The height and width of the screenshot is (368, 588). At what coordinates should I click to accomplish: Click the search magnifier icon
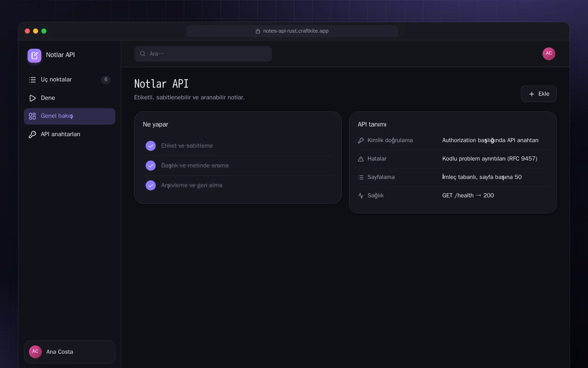point(142,54)
